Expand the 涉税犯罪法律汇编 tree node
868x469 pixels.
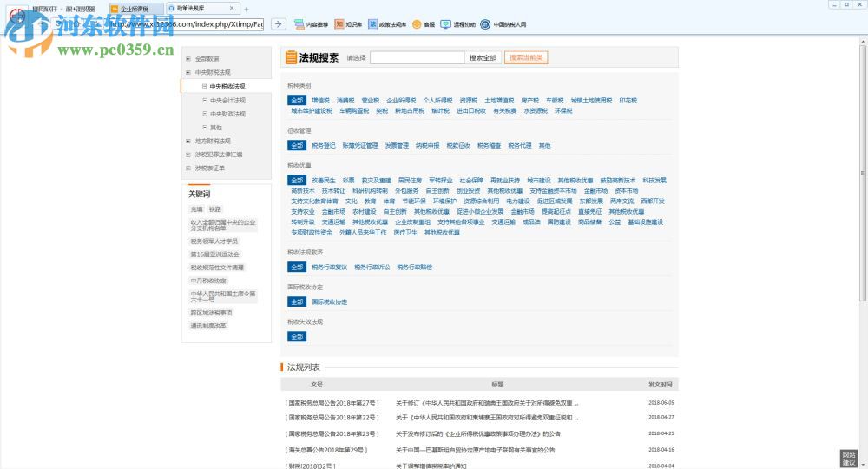[x=188, y=155]
